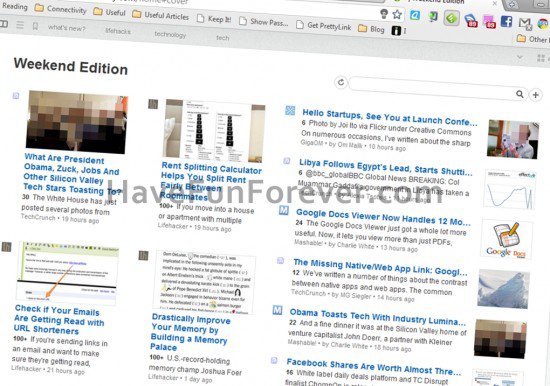
Task: Click the email screenshot thumbnail with orange arrow
Action: coord(67,273)
